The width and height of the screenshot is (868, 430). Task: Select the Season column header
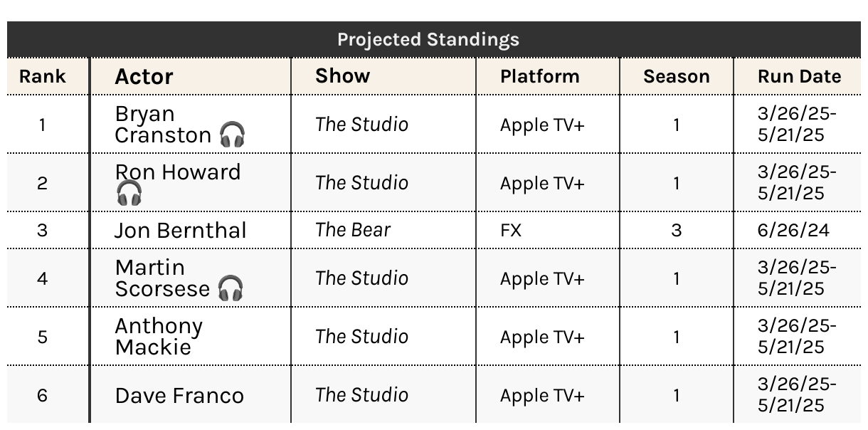677,76
